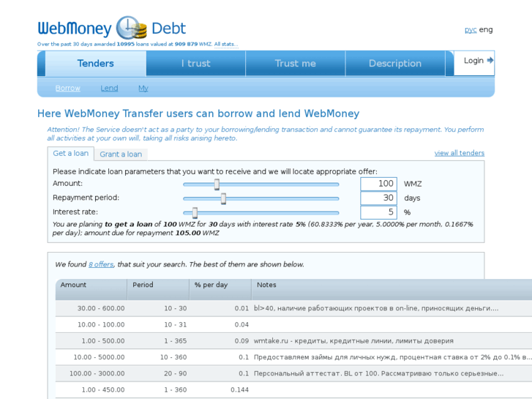This screenshot has width=532, height=399.
Task: Click the 0.09 per day rate value
Action: point(241,341)
